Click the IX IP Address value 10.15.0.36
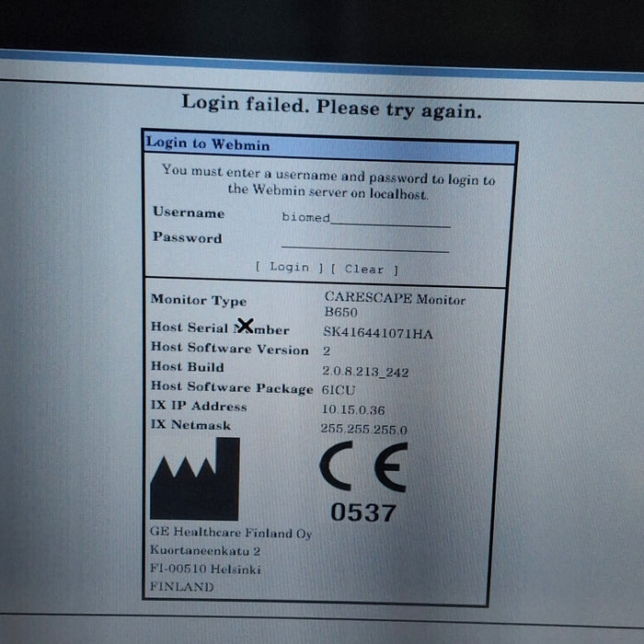 coord(353,410)
